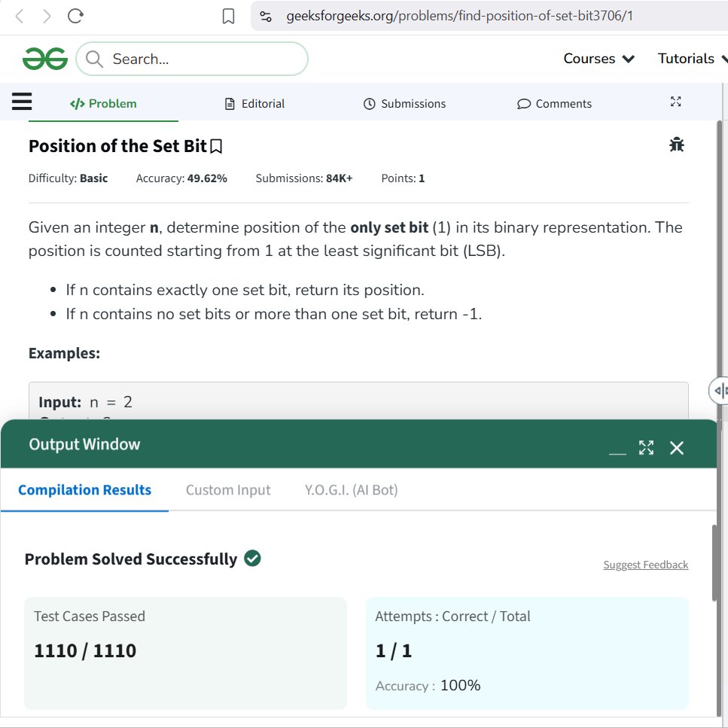Click the 'Output Window' header title
This screenshot has width=728, height=728.
[x=84, y=444]
